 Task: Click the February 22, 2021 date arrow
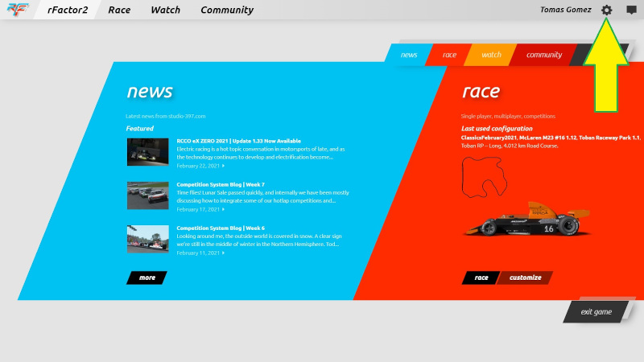click(223, 166)
